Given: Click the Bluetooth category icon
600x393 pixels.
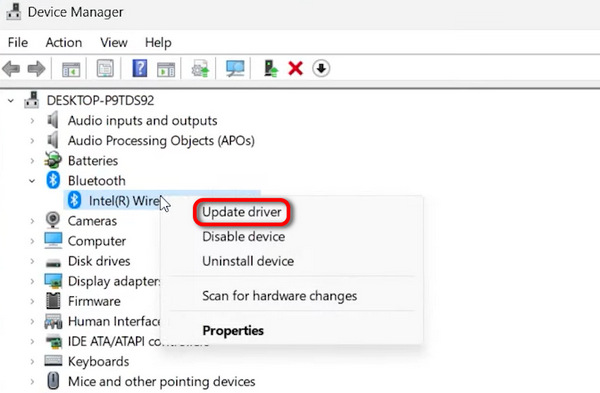Looking at the screenshot, I should pyautogui.click(x=53, y=180).
